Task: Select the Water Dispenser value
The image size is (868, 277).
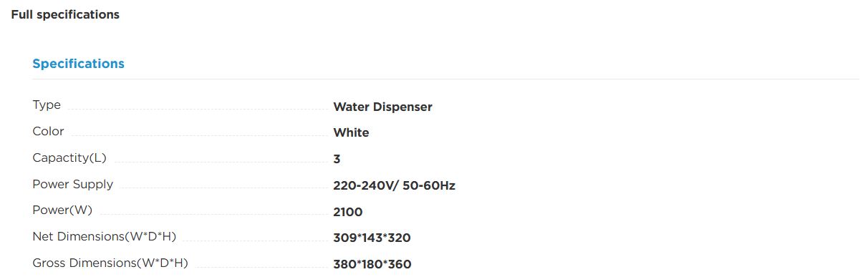Action: tap(382, 107)
